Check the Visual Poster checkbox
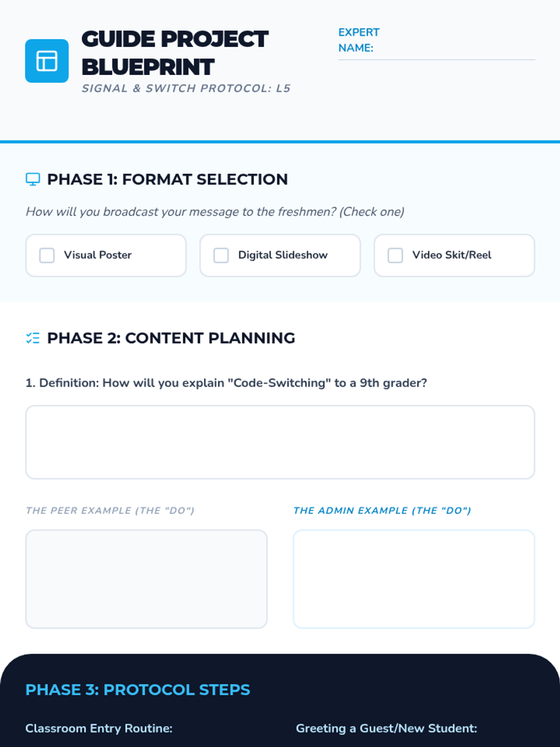The width and height of the screenshot is (560, 747). [47, 255]
